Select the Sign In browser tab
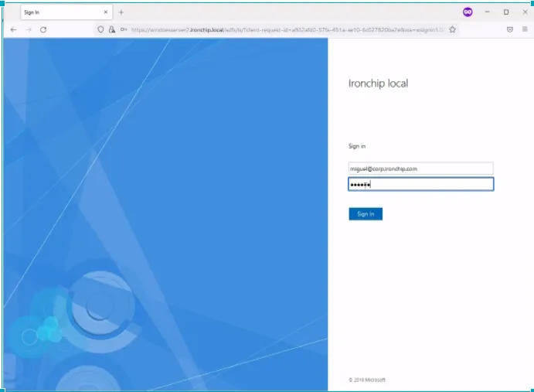Image resolution: width=534 pixels, height=392 pixels. click(66, 12)
